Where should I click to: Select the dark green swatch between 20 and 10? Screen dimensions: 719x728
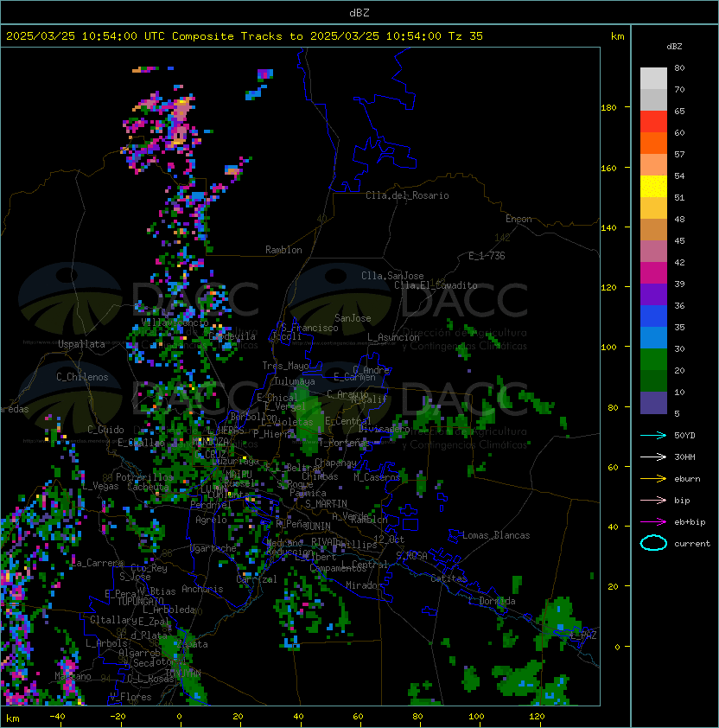click(653, 381)
